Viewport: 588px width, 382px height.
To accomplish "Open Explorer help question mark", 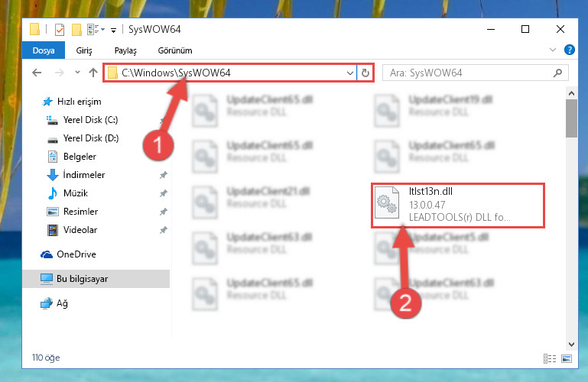I will point(569,50).
